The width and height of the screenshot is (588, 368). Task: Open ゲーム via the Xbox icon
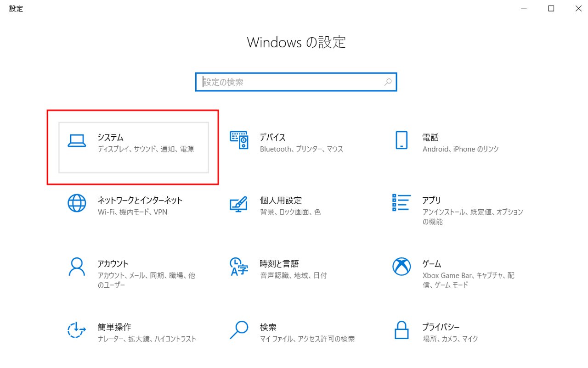401,266
